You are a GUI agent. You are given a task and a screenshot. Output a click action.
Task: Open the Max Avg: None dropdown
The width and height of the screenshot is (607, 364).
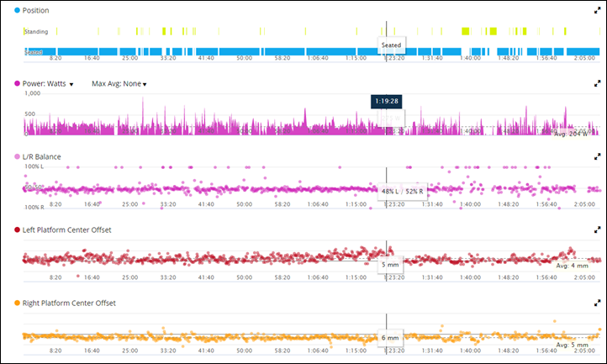pos(119,84)
